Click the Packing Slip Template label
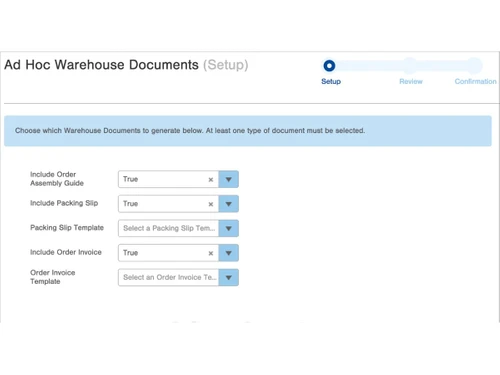Image resolution: width=500 pixels, height=375 pixels. pyautogui.click(x=67, y=228)
